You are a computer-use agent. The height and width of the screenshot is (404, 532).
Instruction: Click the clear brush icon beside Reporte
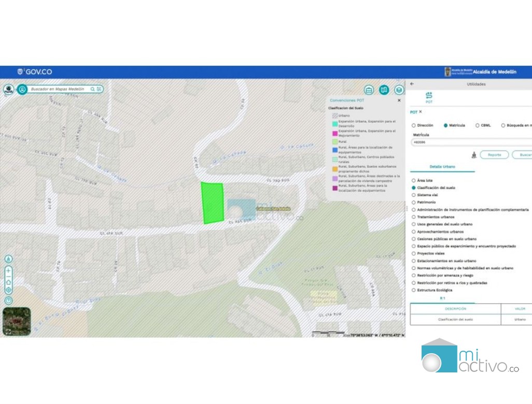pos(473,155)
